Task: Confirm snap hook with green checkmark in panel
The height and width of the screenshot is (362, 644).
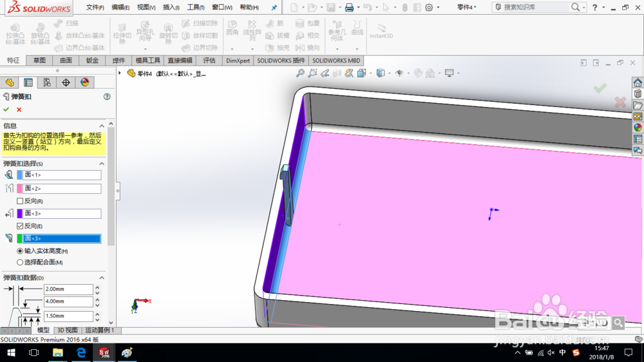Action: click(x=6, y=110)
